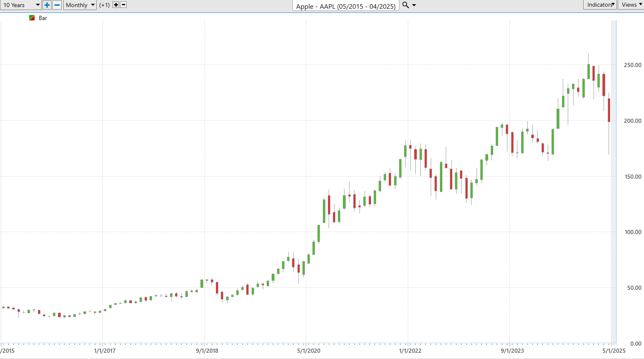Click the 250.00 price axis label
644x359 pixels.
(632, 65)
